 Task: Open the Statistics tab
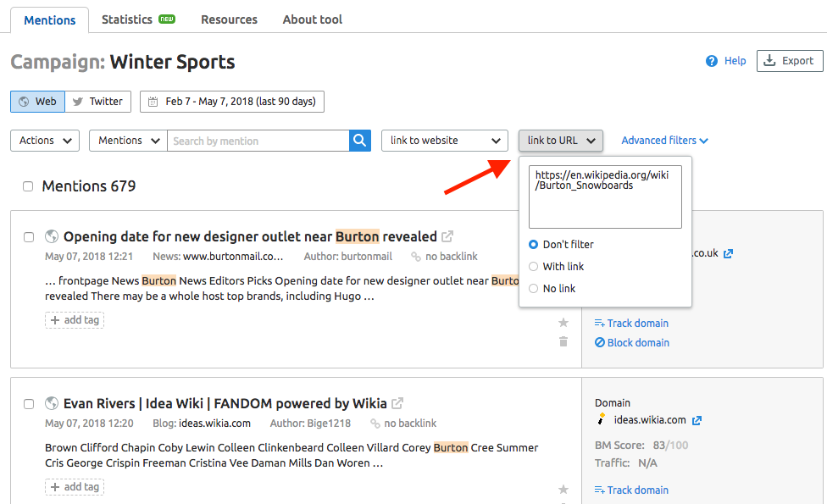pos(138,19)
